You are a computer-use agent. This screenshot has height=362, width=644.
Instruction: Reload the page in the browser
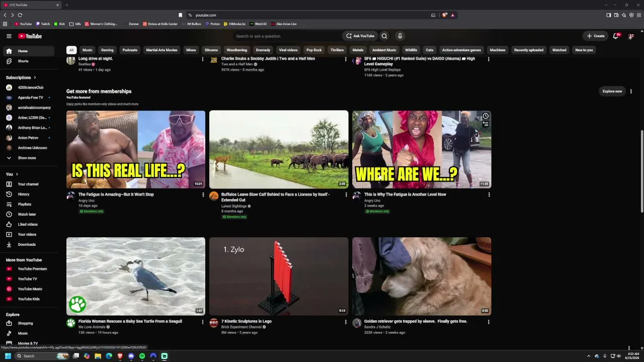coord(20,15)
